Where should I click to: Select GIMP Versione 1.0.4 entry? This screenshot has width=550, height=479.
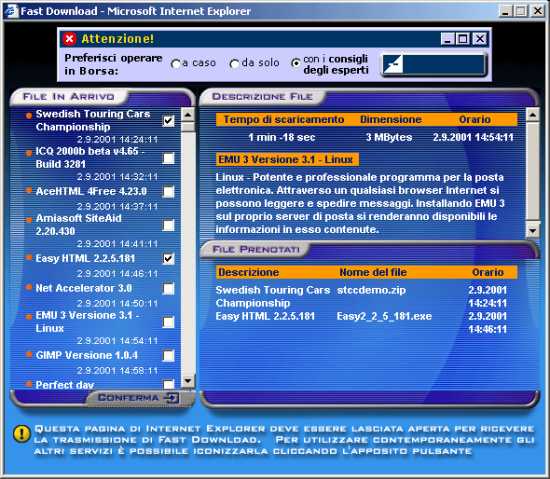(x=87, y=355)
